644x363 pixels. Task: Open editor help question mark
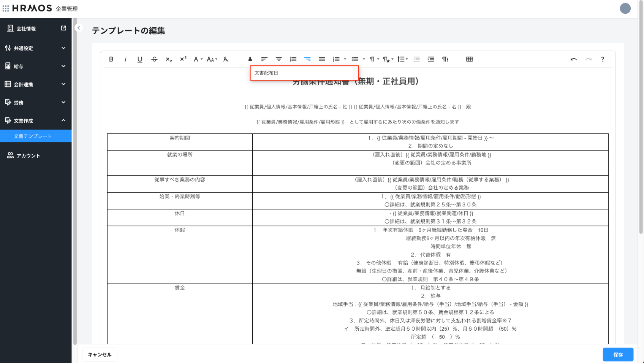603,59
